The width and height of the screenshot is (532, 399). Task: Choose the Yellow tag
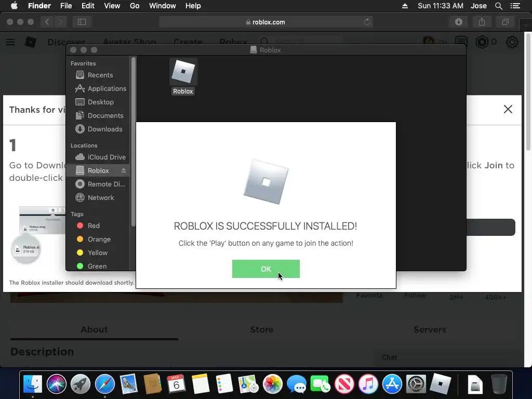pyautogui.click(x=92, y=253)
